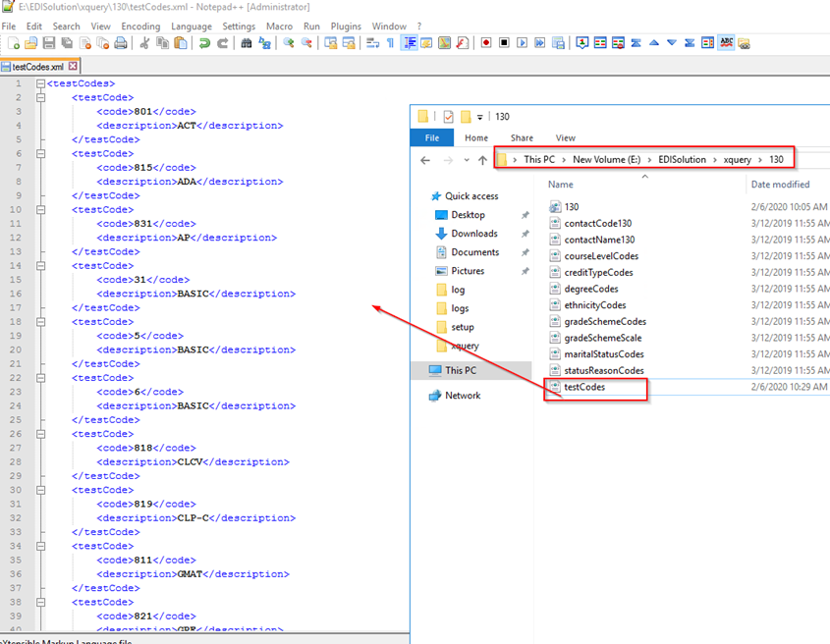Screen dimensions: 830x644
Task: Collapse the testCode fold on line 18
Action: (40, 322)
